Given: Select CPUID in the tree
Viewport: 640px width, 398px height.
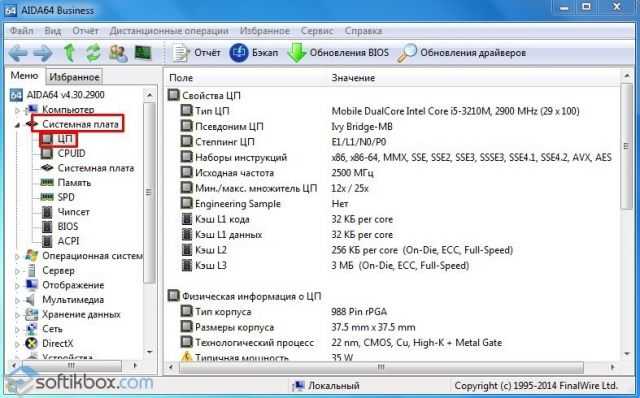Looking at the screenshot, I should click(71, 153).
